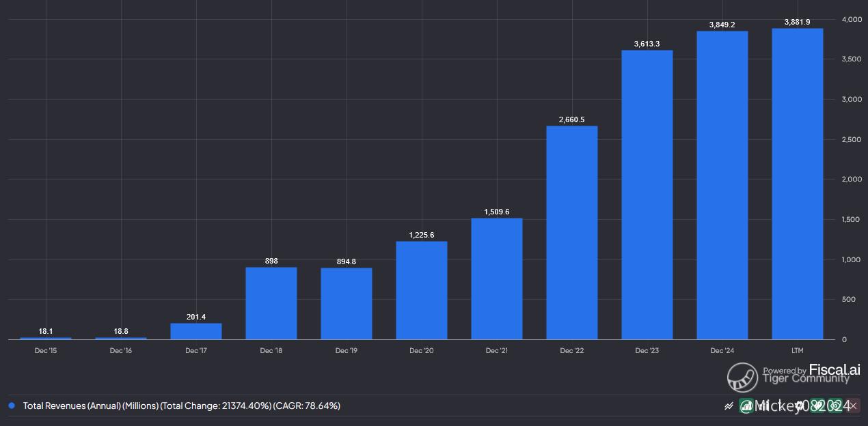This screenshot has width=868, height=426.
Task: Click the 894.8 value label
Action: pyautogui.click(x=347, y=261)
